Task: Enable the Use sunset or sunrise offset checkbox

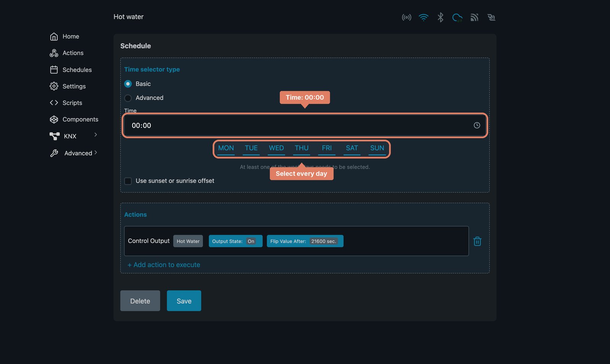Action: 128,181
